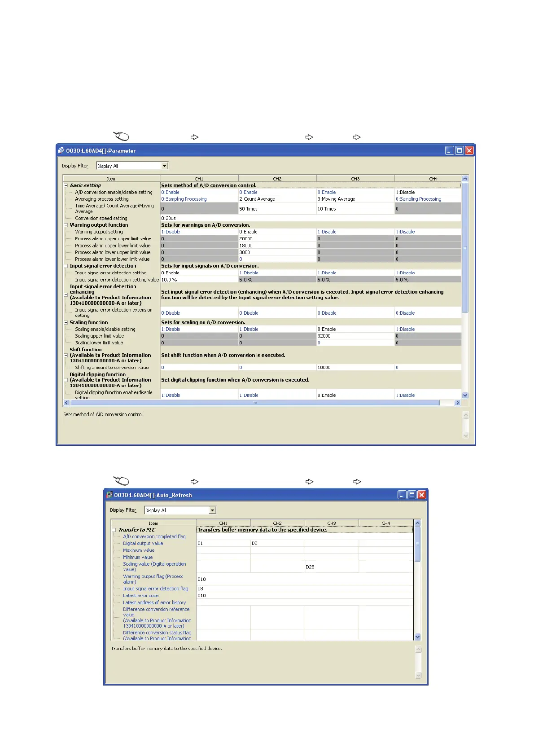Click the 'D1' digital output cell
The height and width of the screenshot is (756, 534).
tap(223, 543)
